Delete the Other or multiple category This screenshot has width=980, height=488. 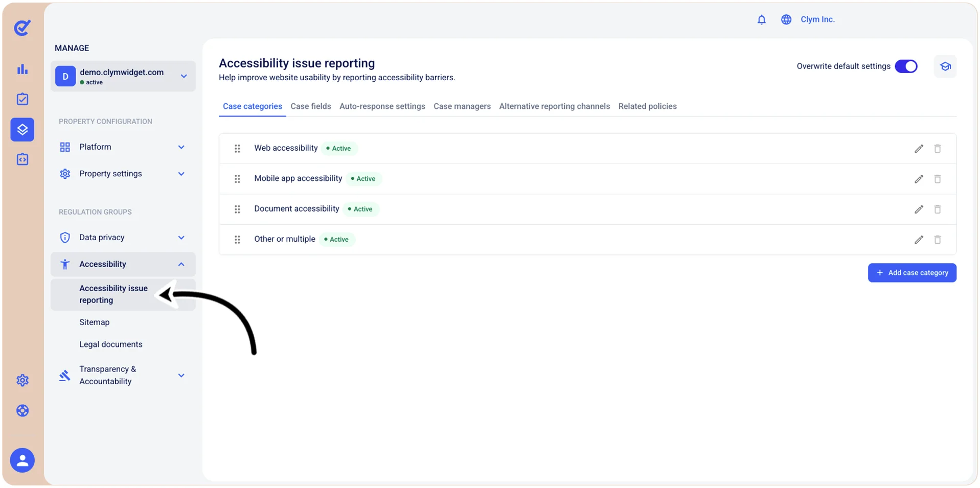[938, 240]
